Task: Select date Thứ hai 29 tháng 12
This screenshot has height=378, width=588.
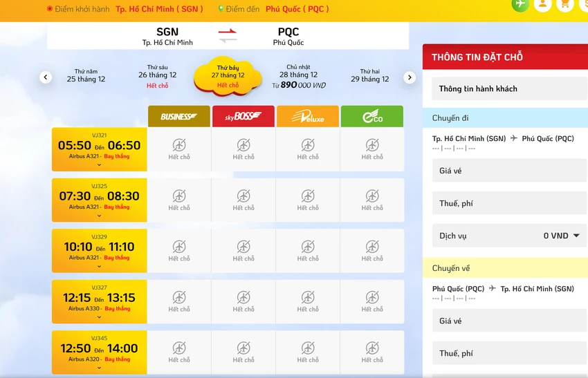Action: click(370, 76)
